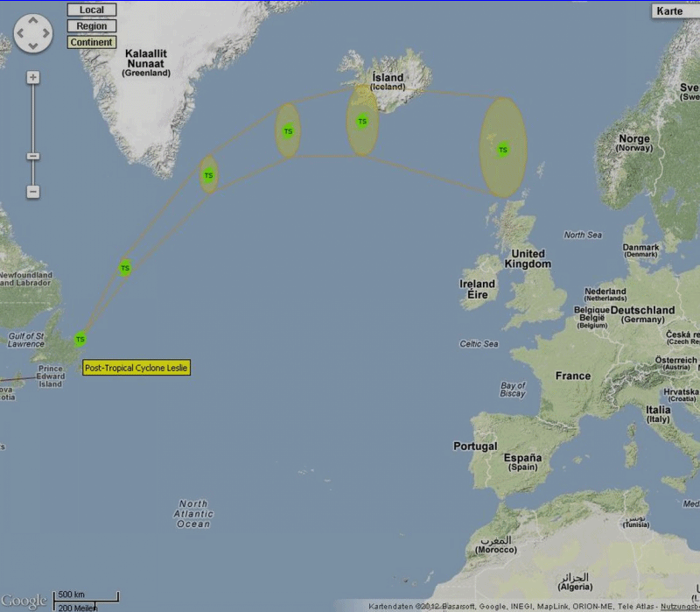The width and height of the screenshot is (700, 612).
Task: Click the TS marker nearest Norway
Action: pyautogui.click(x=503, y=150)
